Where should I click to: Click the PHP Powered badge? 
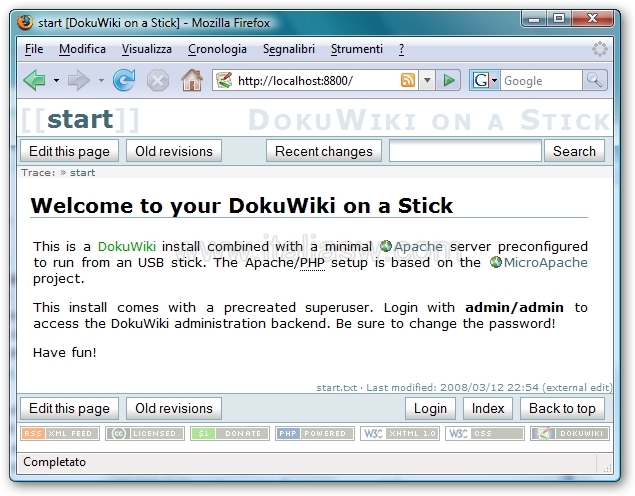pyautogui.click(x=315, y=433)
